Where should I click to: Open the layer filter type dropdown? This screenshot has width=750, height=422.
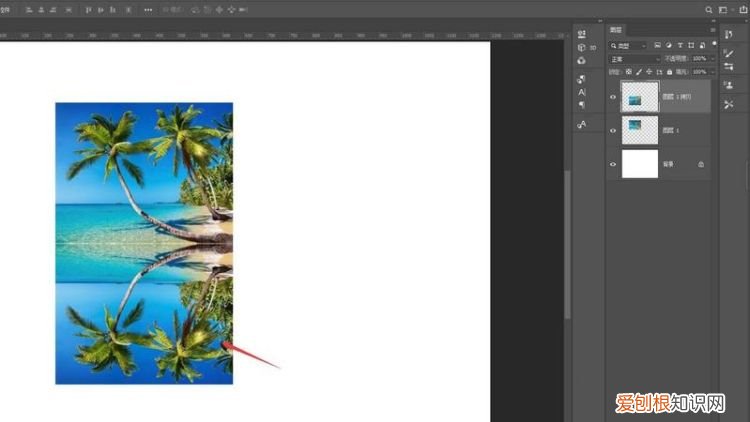[x=630, y=46]
